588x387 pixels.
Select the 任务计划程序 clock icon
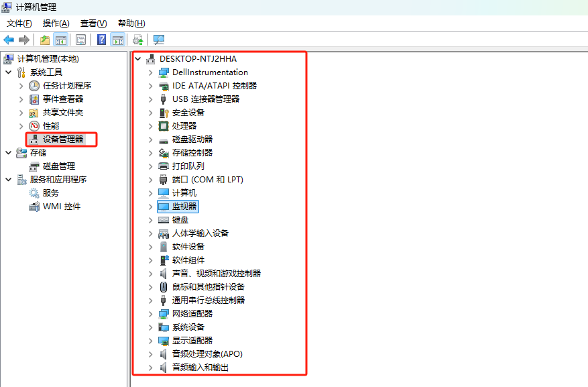point(34,86)
